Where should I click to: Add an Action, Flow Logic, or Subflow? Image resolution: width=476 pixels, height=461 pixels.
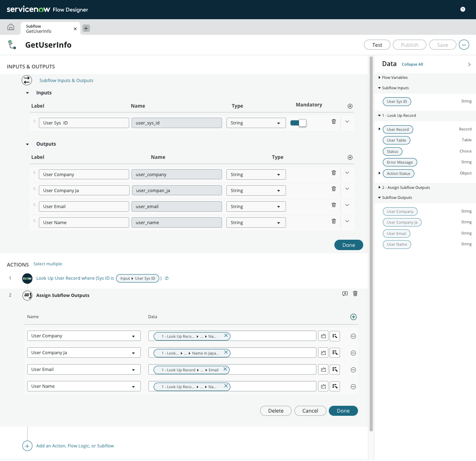75,446
